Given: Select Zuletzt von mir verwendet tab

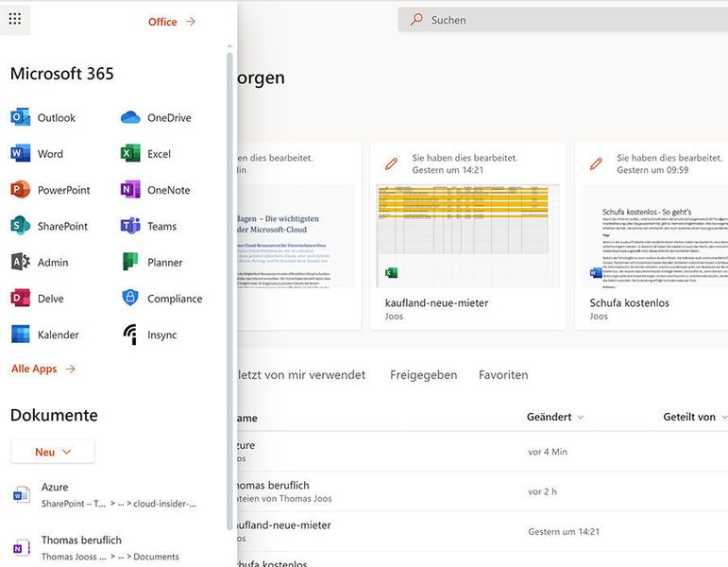Looking at the screenshot, I should click(x=301, y=374).
